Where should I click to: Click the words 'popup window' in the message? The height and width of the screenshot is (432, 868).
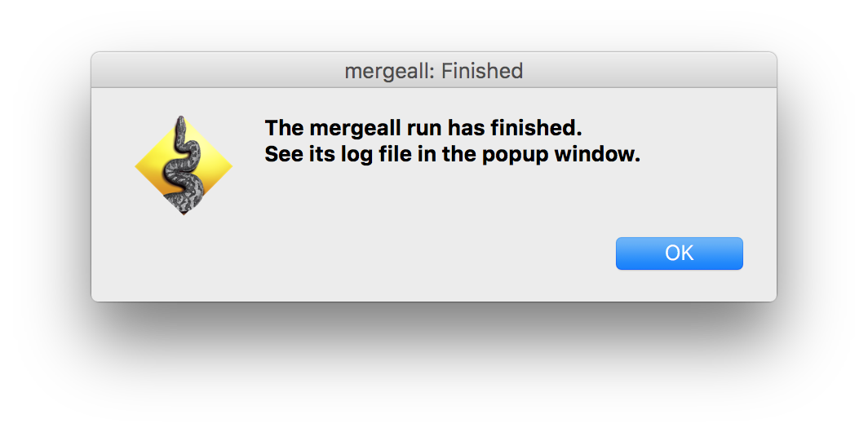pos(556,155)
